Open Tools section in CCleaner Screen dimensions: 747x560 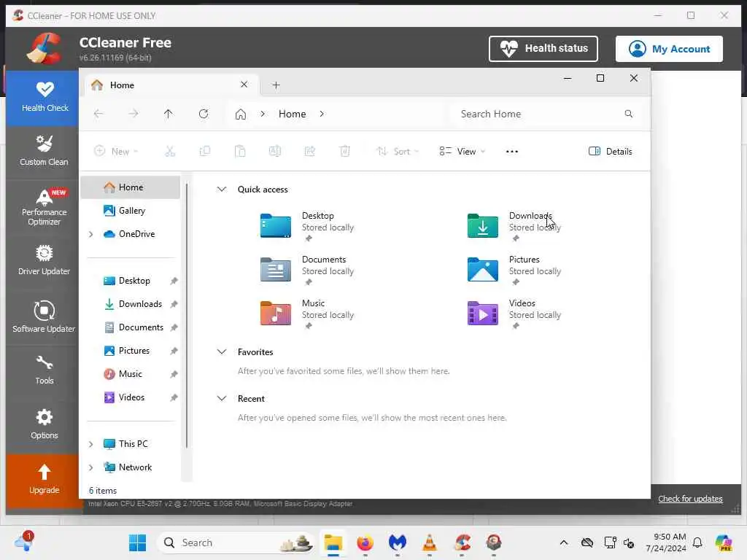point(44,370)
